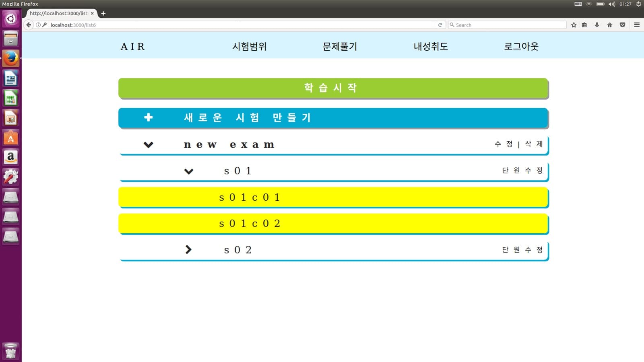The width and height of the screenshot is (644, 362).
Task: Start learning with 학습시작 button
Action: tap(333, 88)
